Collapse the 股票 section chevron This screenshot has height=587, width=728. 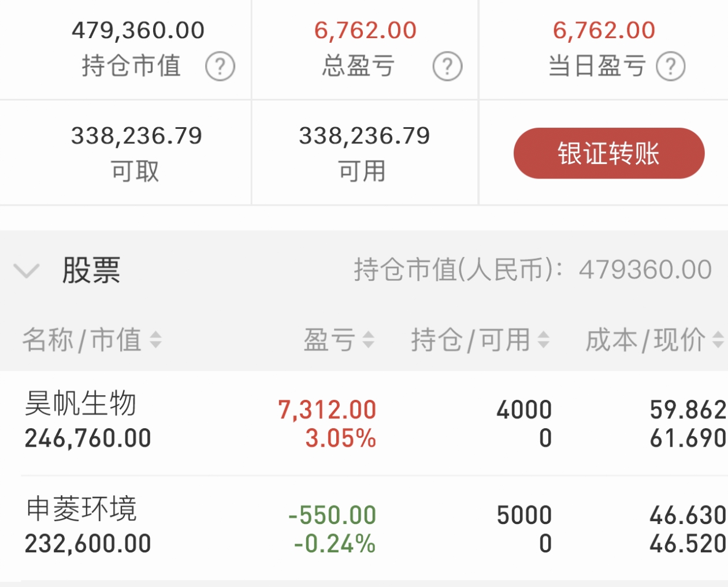[27, 270]
